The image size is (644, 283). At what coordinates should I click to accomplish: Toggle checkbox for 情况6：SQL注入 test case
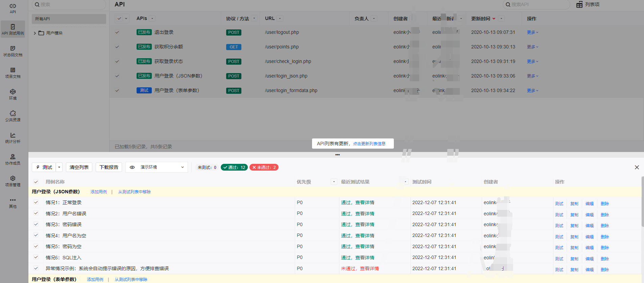pos(36,257)
